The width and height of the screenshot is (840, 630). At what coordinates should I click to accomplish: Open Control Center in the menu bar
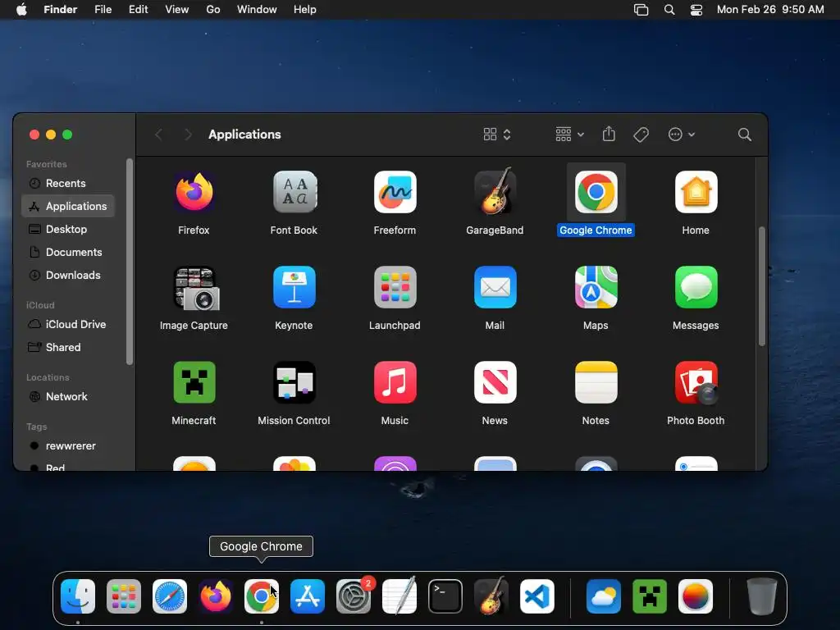coord(696,10)
